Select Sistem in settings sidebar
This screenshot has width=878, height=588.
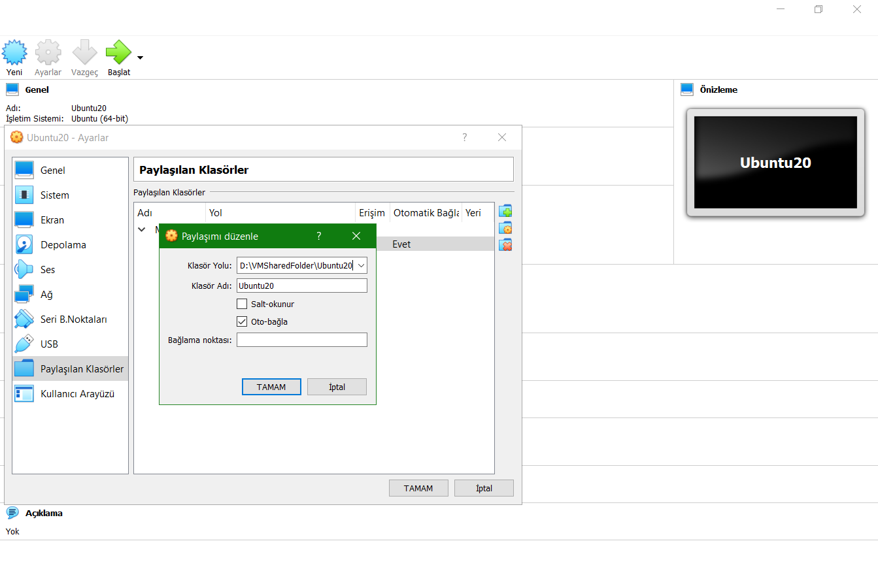[70, 195]
